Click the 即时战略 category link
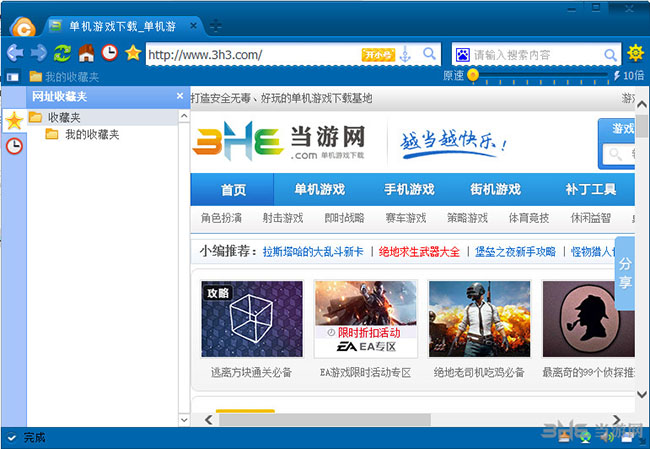The height and width of the screenshot is (449, 650). pos(344,218)
